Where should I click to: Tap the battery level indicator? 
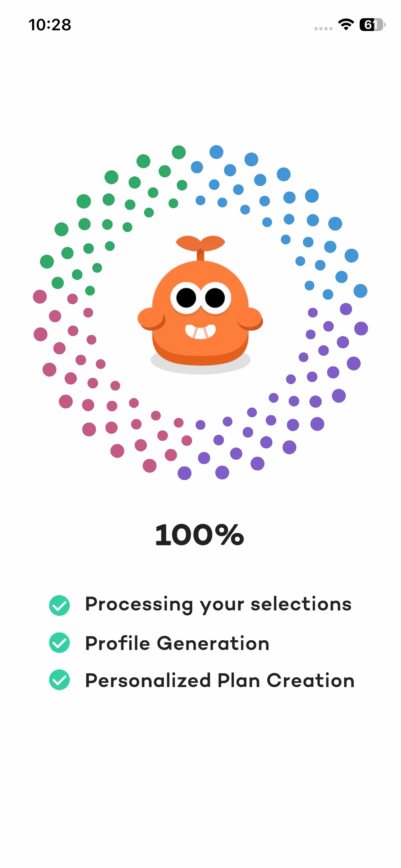pyautogui.click(x=372, y=25)
